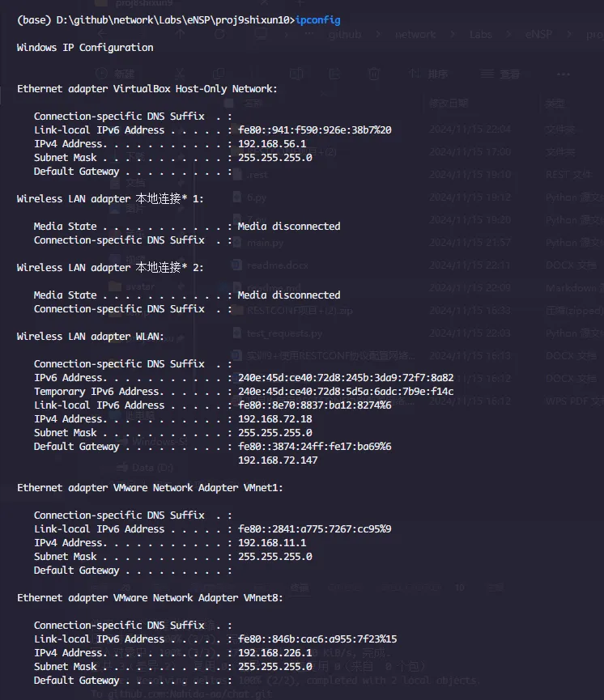The image size is (604, 700).
Task: Click the Windows IP Configuration heading
Action: 85,47
